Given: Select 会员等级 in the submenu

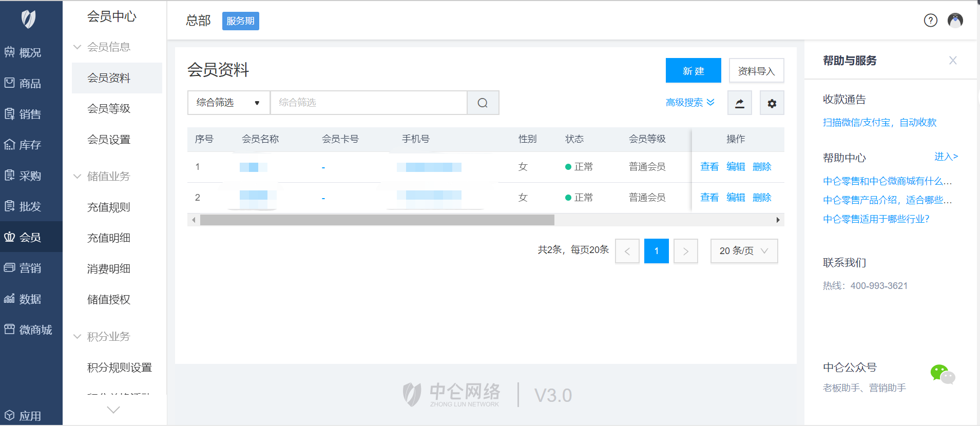Looking at the screenshot, I should pos(109,109).
